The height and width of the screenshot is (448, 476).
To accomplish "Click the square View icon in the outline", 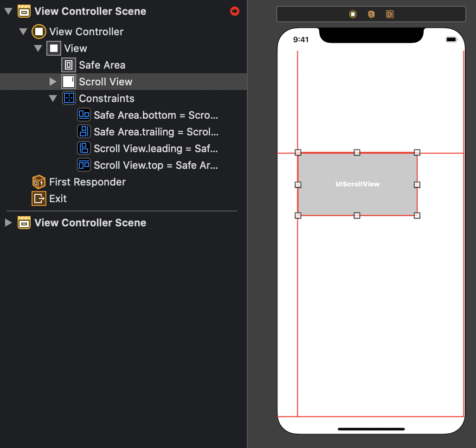I will click(54, 48).
